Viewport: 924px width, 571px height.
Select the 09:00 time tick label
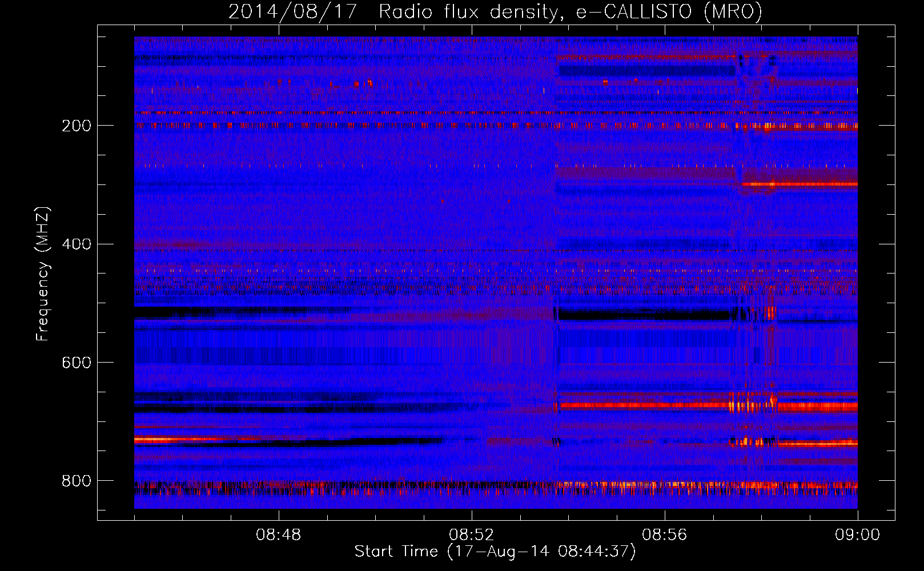858,535
